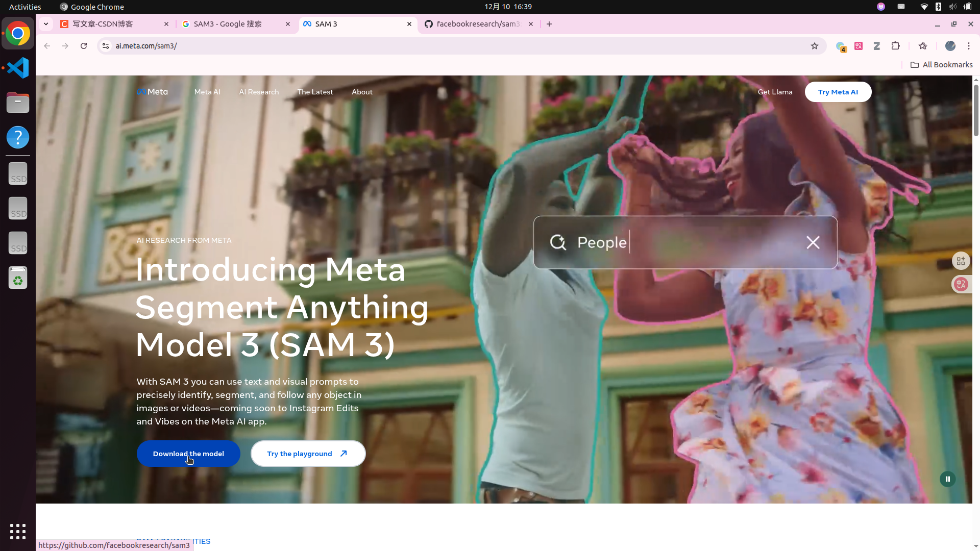Bookmark this page with star icon
Image resolution: width=980 pixels, height=551 pixels.
tap(814, 46)
